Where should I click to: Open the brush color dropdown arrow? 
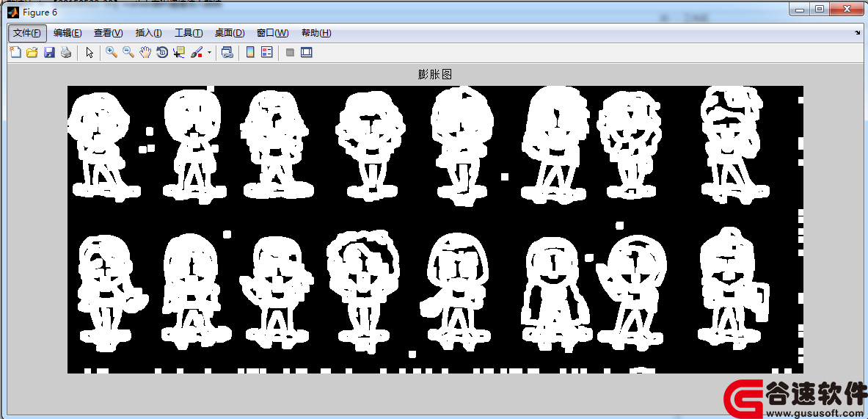pos(209,53)
